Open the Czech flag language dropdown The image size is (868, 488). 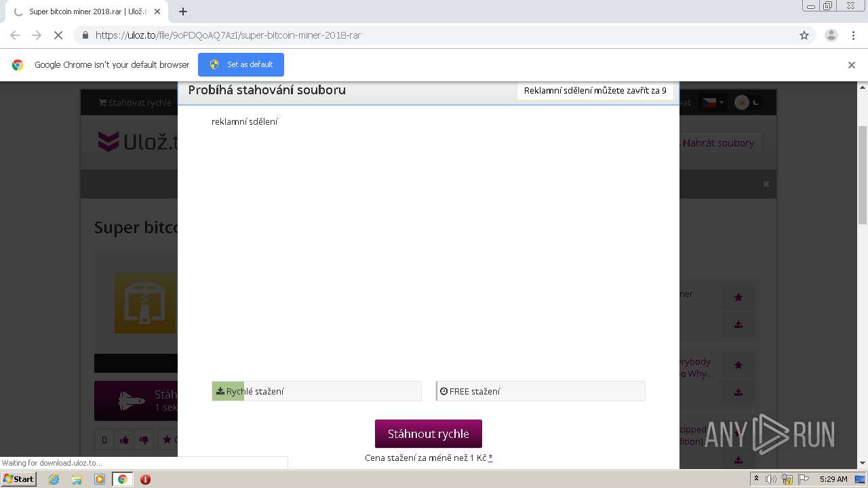713,102
